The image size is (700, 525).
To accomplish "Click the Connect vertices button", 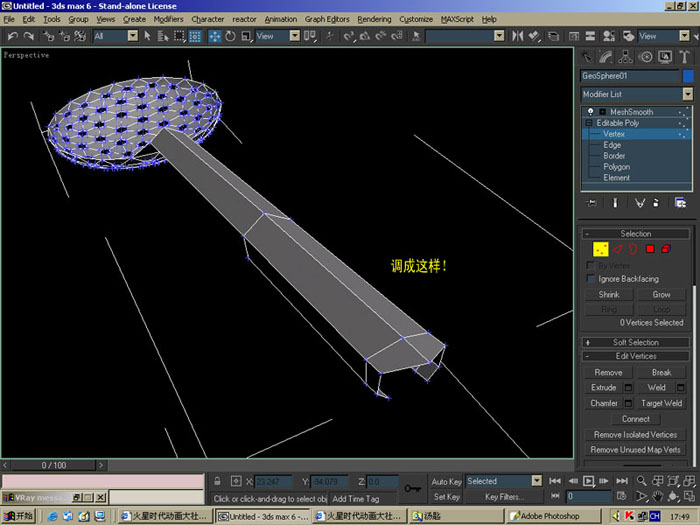I will [x=636, y=419].
